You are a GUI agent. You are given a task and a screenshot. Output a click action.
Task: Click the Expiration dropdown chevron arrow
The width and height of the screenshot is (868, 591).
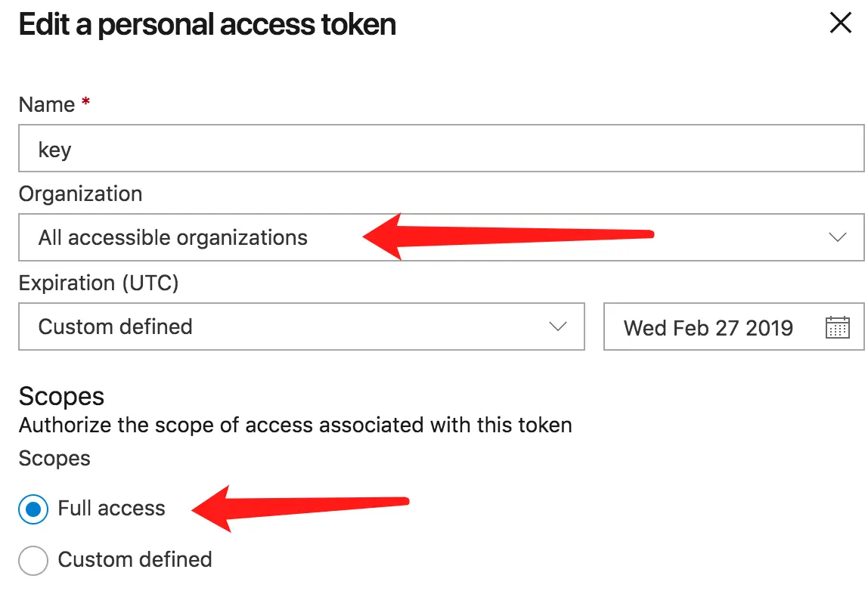coord(558,326)
